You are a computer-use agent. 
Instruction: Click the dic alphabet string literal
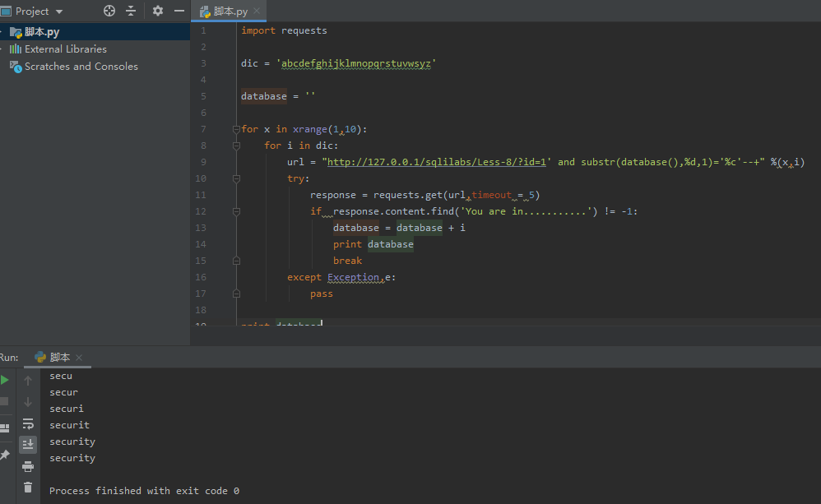[356, 64]
